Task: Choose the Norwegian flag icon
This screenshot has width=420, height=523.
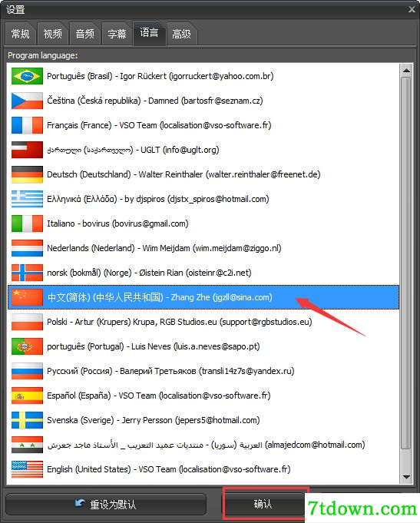Action: tap(27, 273)
